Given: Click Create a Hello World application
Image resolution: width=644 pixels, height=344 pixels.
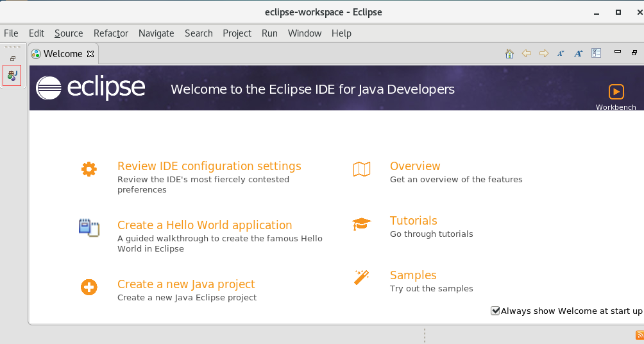Looking at the screenshot, I should [x=205, y=225].
